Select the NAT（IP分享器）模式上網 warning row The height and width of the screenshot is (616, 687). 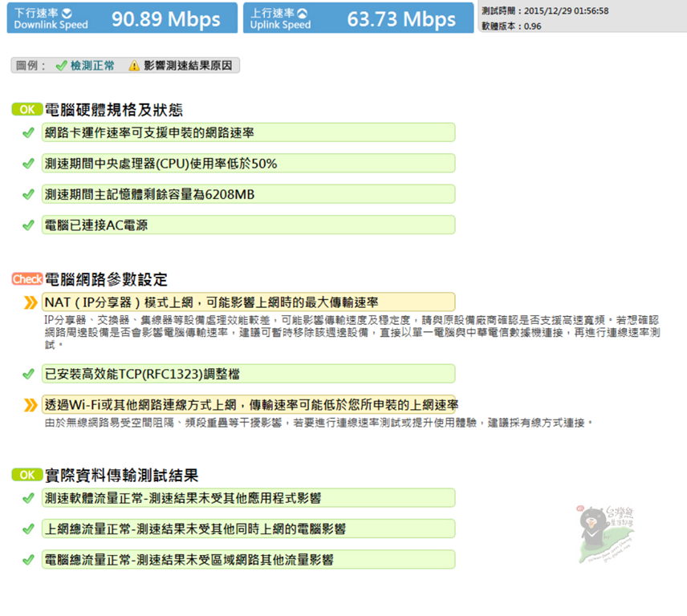(249, 302)
